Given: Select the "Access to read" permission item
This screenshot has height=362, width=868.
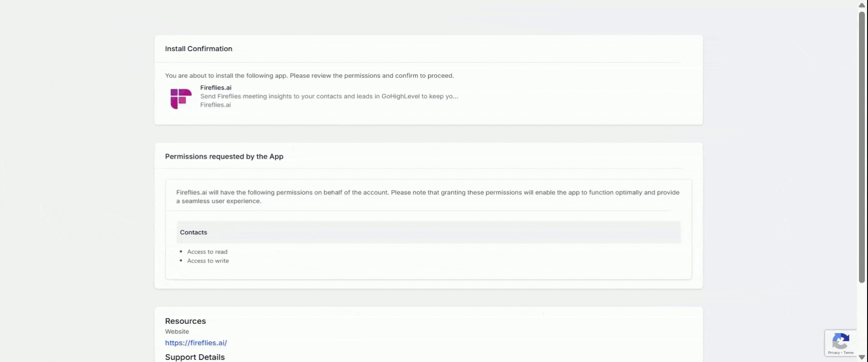Looking at the screenshot, I should [207, 252].
